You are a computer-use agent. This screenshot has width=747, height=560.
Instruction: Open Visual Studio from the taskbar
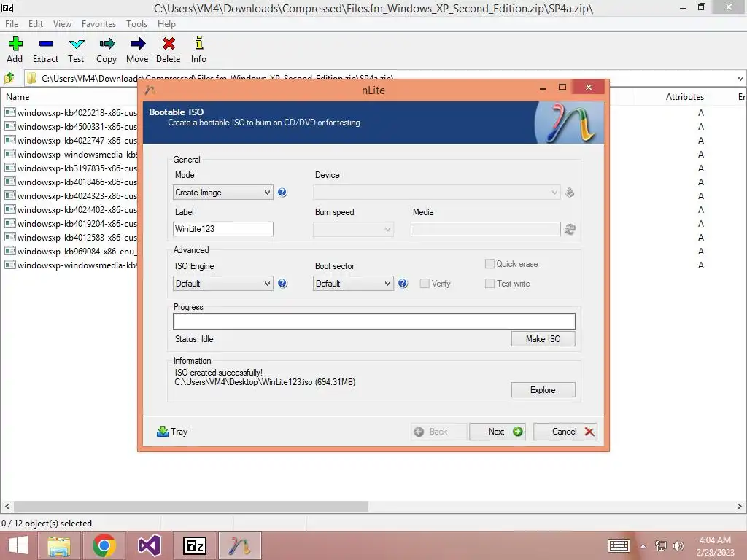pyautogui.click(x=149, y=545)
